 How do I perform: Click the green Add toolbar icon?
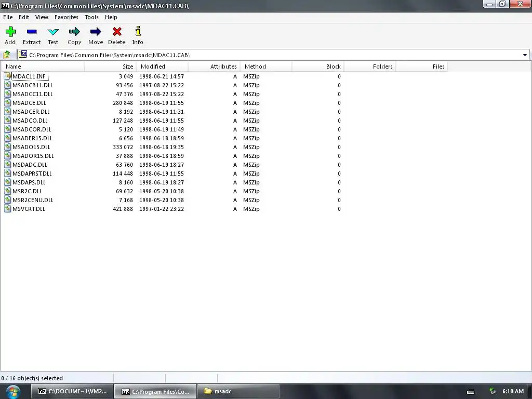(10, 32)
